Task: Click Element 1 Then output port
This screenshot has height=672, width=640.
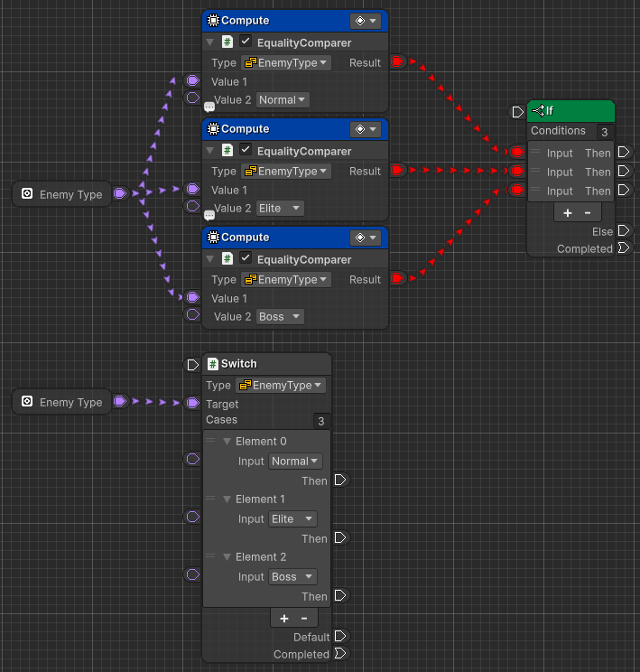Action: point(340,537)
